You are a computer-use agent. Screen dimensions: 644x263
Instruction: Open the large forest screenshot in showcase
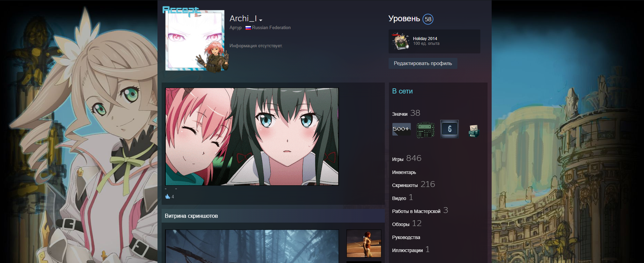point(252,246)
